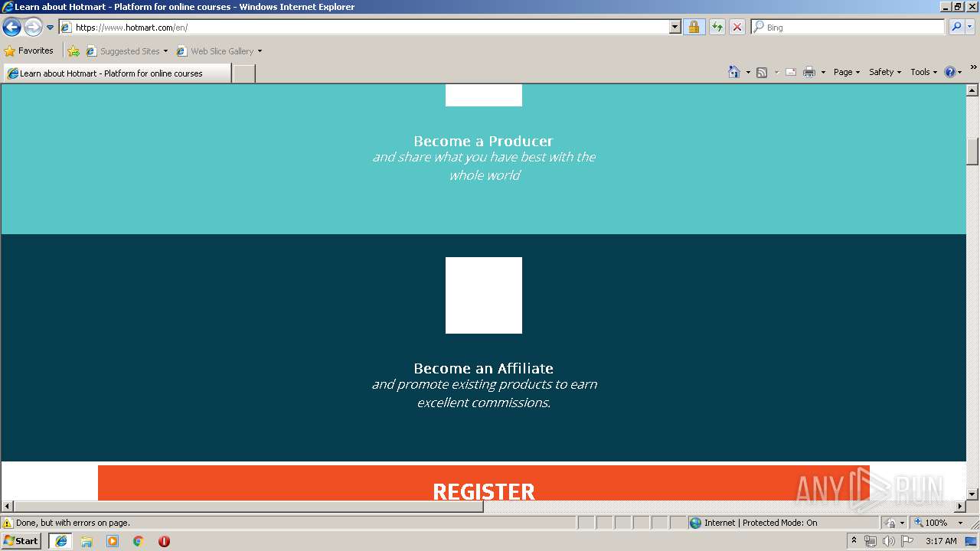This screenshot has width=980, height=551.
Task: Open the Tools menu
Action: click(x=923, y=72)
